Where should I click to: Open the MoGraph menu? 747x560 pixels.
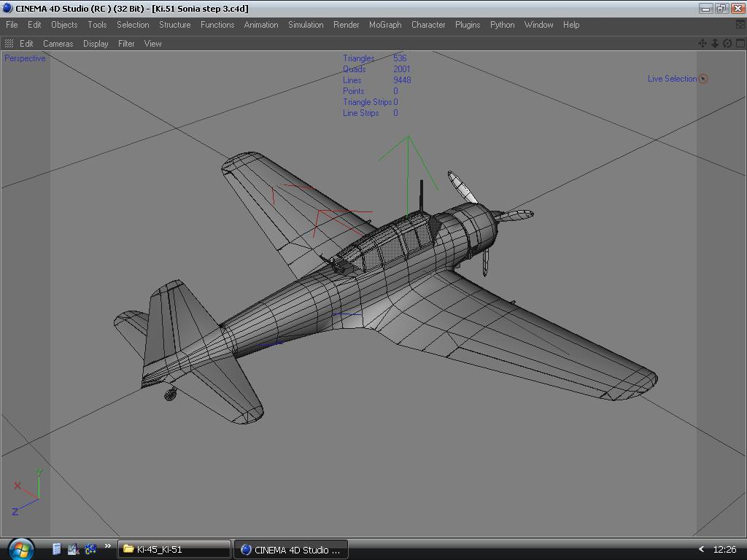[x=384, y=25]
